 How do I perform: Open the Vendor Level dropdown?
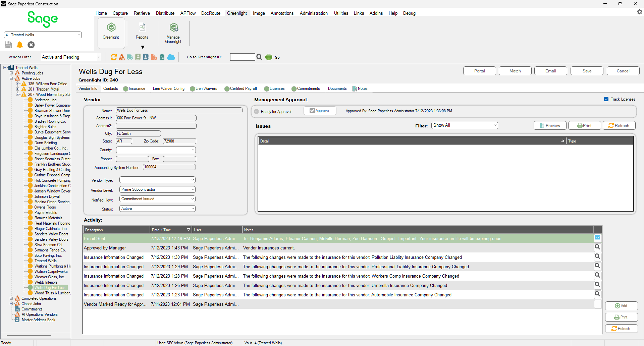(x=157, y=189)
